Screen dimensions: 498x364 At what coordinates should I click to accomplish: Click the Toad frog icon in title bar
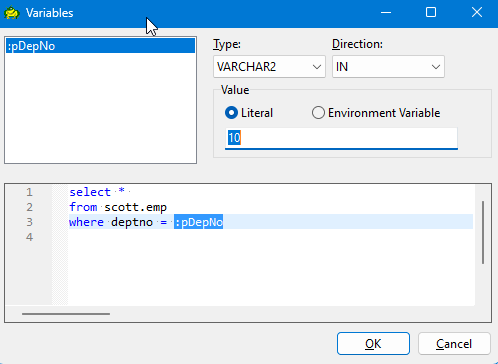point(12,13)
